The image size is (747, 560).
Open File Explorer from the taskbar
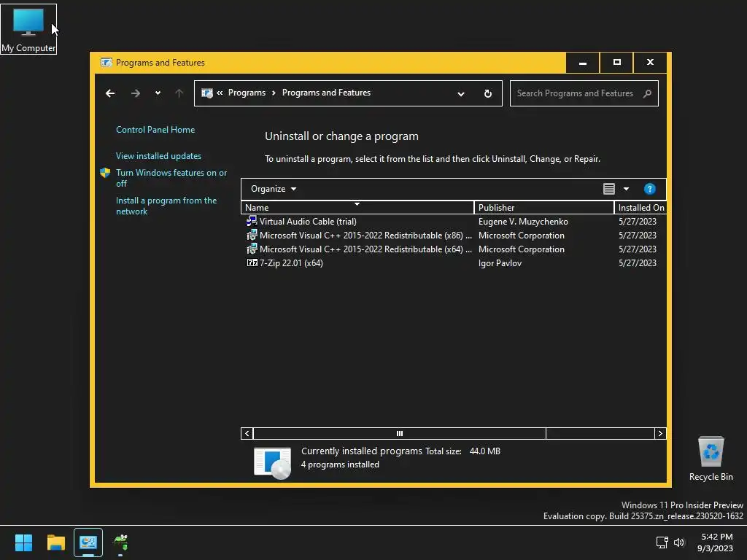[56, 542]
